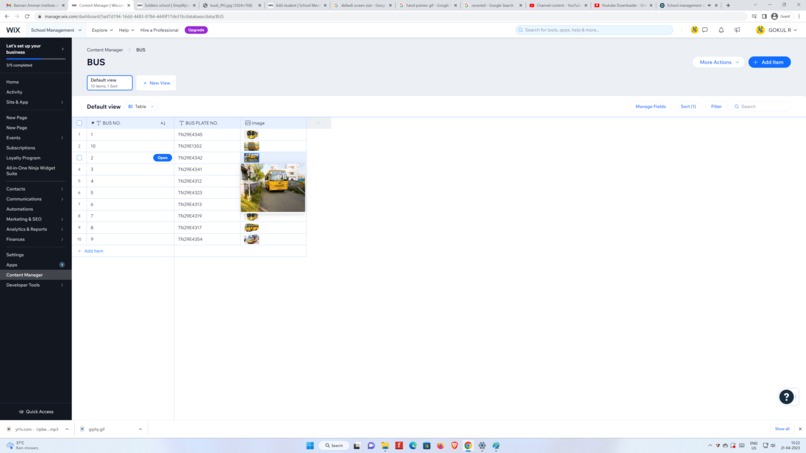The width and height of the screenshot is (806, 453).
Task: Click the Add Item link below table
Action: click(x=90, y=251)
